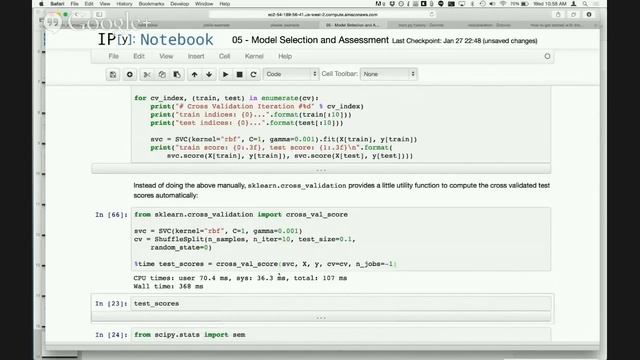The image size is (640, 360).
Task: Click the Safari downloads icon at toolbar far right
Action: tap(589, 15)
